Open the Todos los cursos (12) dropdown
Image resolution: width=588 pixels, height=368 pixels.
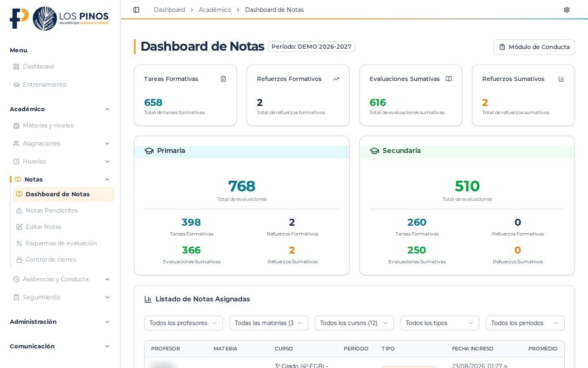coord(354,323)
